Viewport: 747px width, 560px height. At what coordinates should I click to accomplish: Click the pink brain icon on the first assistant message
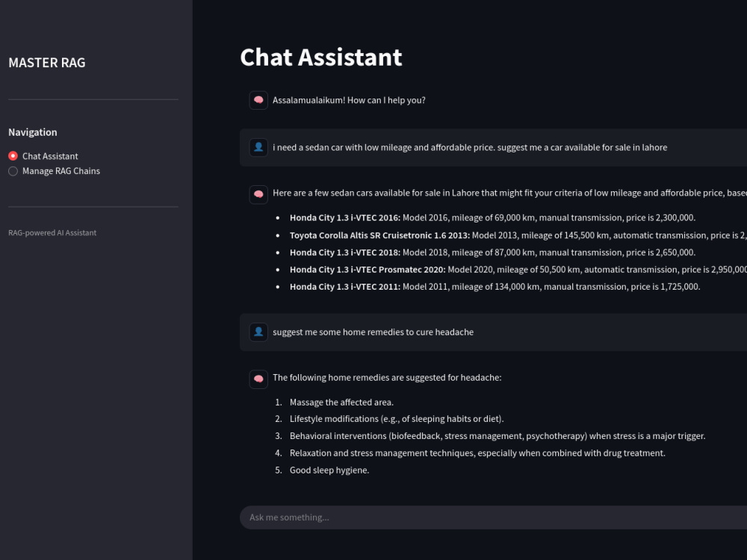(x=258, y=99)
